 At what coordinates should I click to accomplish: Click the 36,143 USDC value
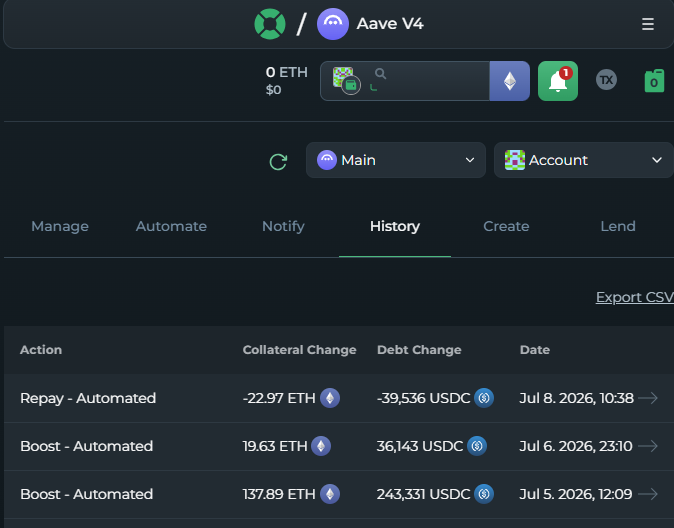pyautogui.click(x=420, y=446)
